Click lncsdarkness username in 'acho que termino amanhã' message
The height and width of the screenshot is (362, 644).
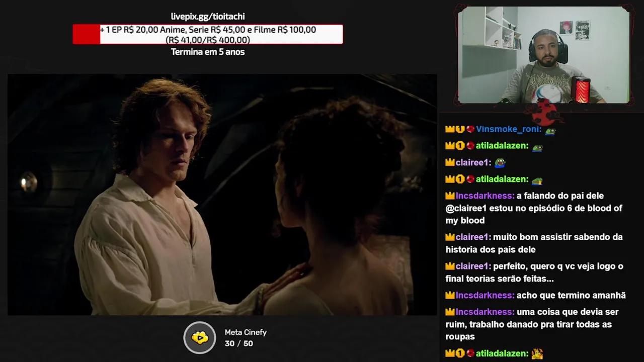(485, 295)
